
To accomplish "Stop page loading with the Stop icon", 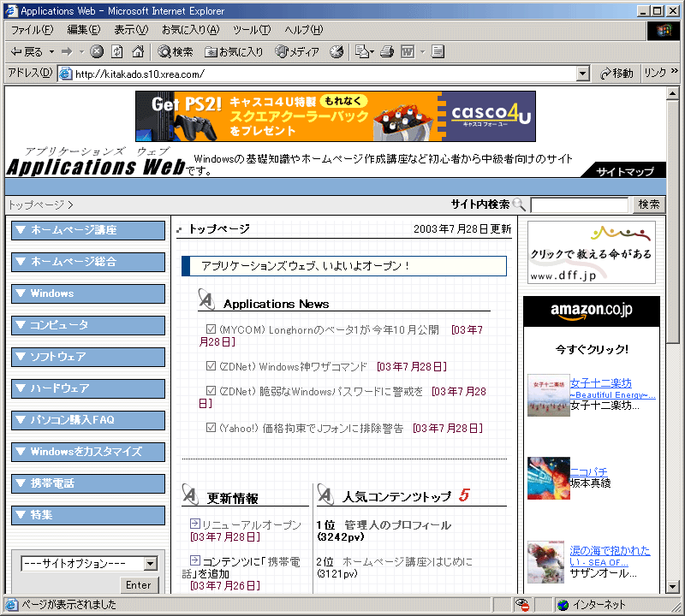I will coord(97,51).
